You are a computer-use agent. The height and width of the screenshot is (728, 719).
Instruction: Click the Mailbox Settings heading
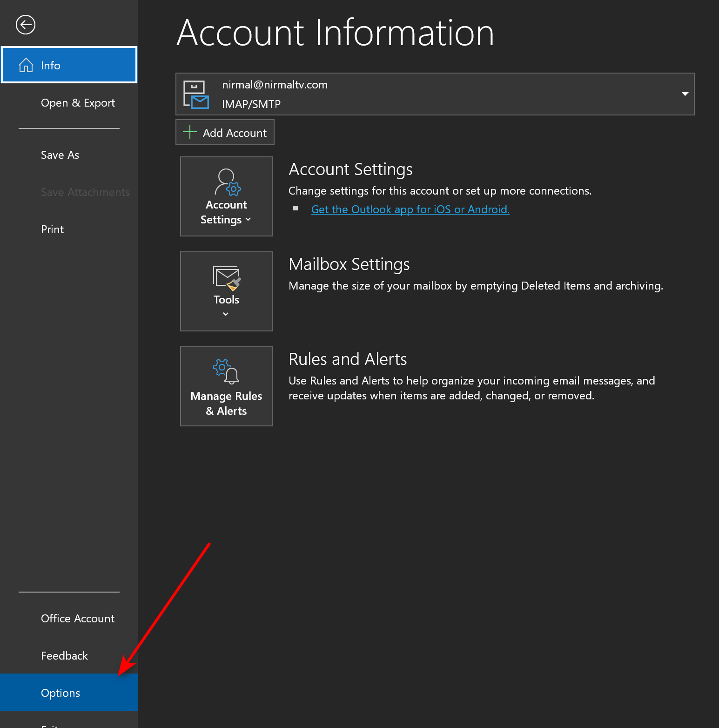(x=349, y=264)
